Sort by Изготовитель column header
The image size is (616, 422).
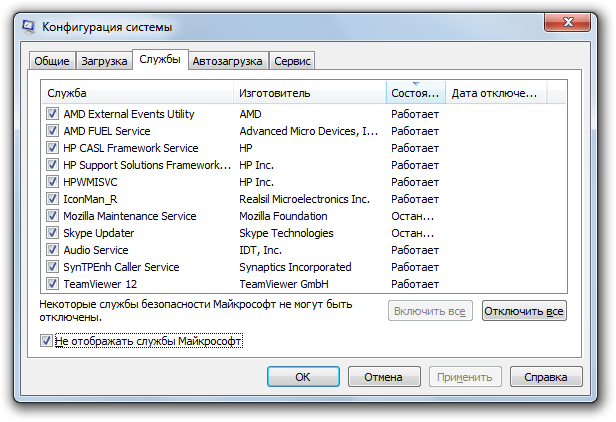(x=309, y=93)
